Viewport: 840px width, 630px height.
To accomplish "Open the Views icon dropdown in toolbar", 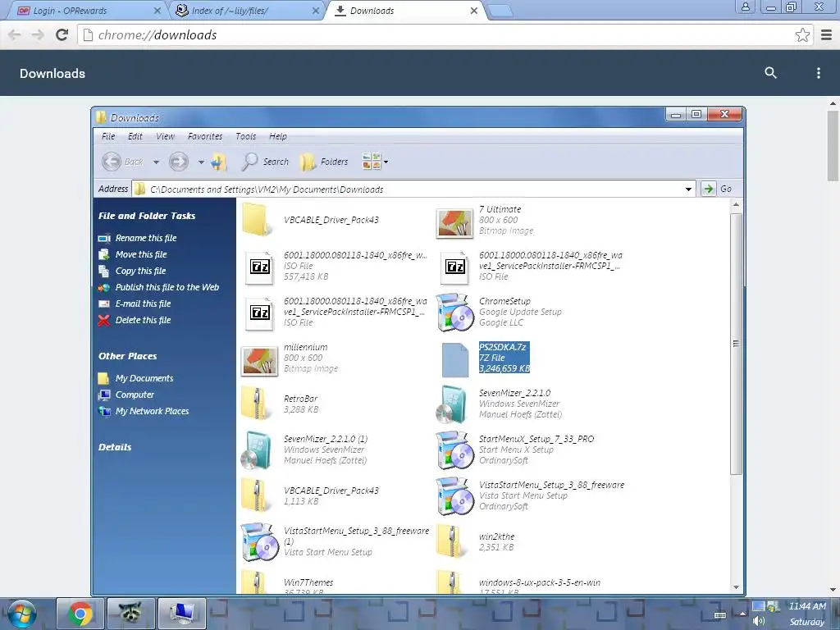I will click(375, 162).
